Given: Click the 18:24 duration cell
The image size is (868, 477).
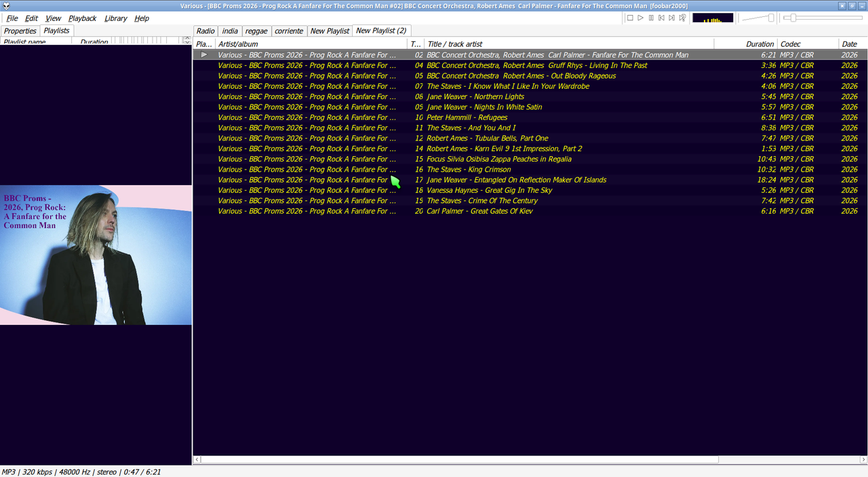Looking at the screenshot, I should (x=766, y=180).
